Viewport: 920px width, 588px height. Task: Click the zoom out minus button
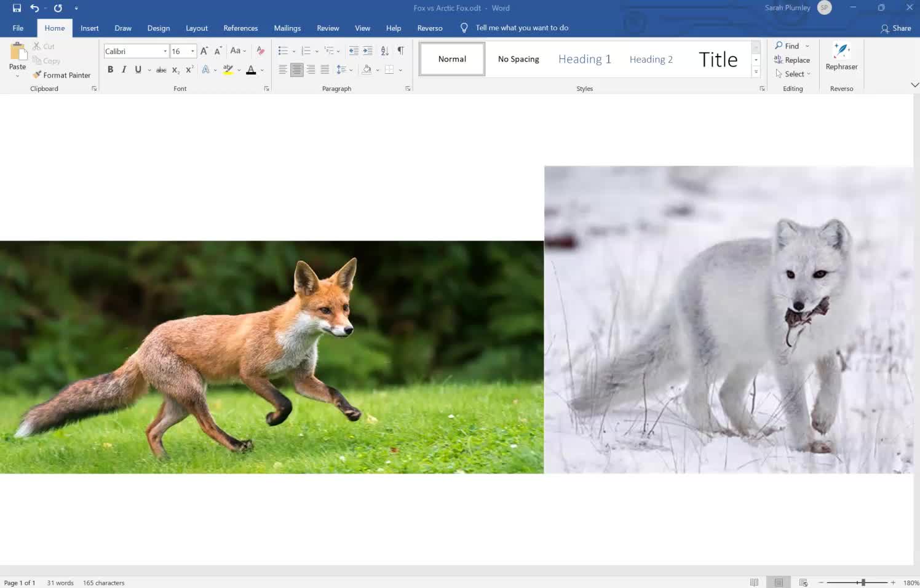(820, 582)
